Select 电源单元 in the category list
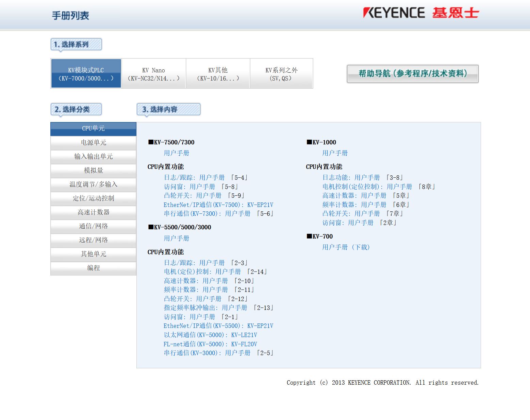The height and width of the screenshot is (420, 530). pos(93,143)
